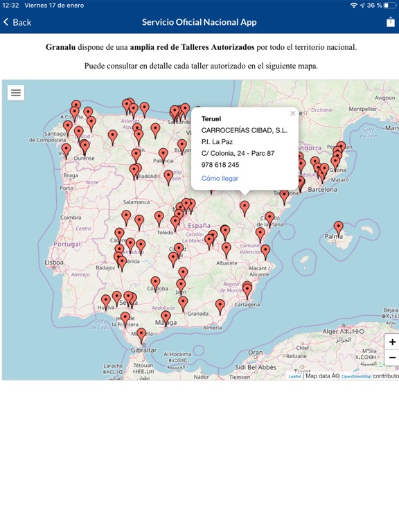Viewport: 399px width, 532px height.
Task: Tap 'C/ Colonia, 24 - Parc 87' address
Action: (238, 153)
